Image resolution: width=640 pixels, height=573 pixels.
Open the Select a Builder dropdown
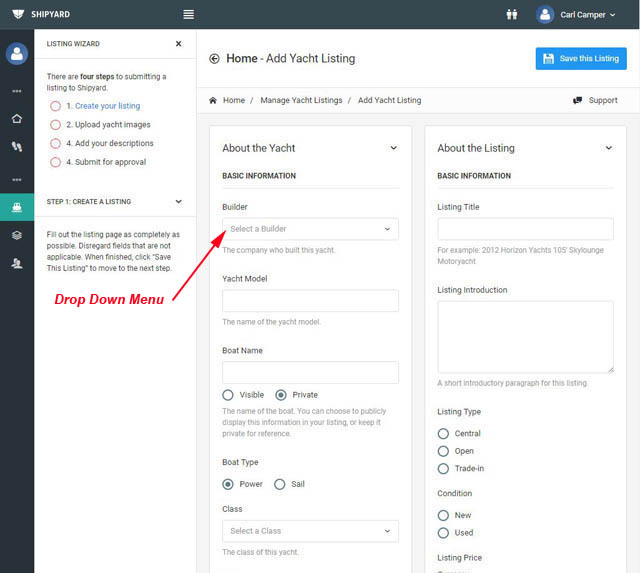click(310, 229)
